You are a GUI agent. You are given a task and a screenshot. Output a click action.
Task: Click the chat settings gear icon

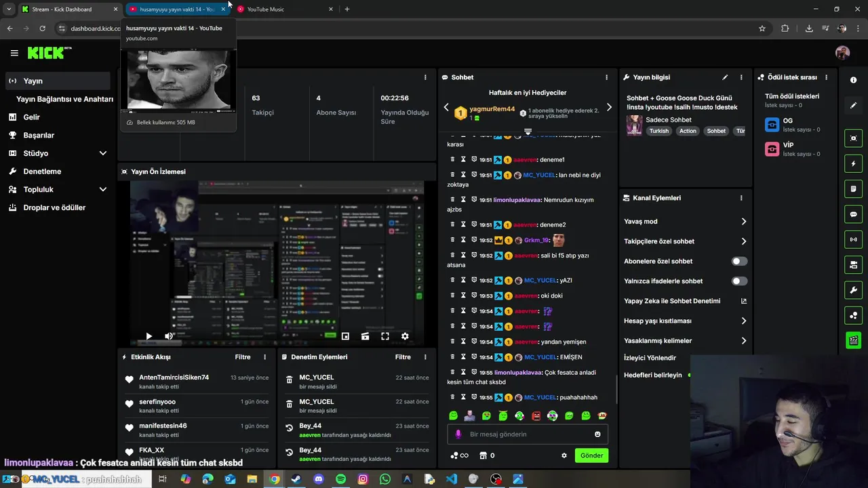(564, 455)
